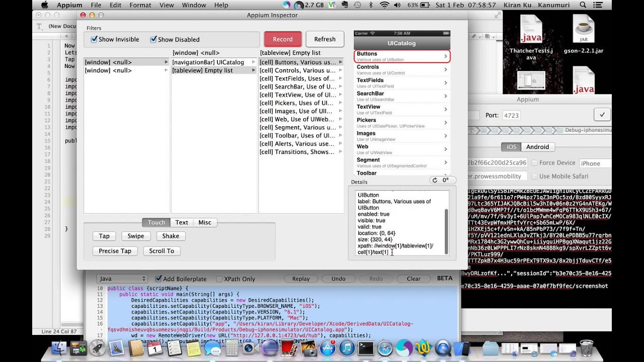Click the red Record button
This screenshot has width=644, height=362.
(x=283, y=39)
